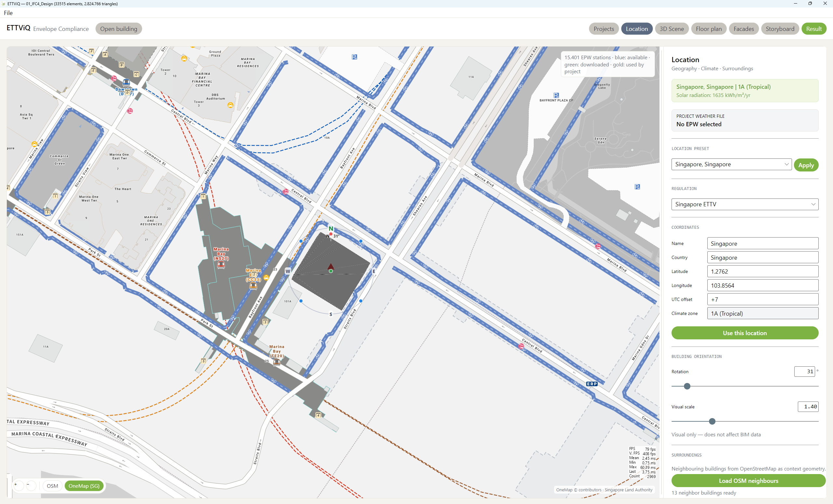Click Use this location button
This screenshot has height=504, width=833.
[x=745, y=333]
